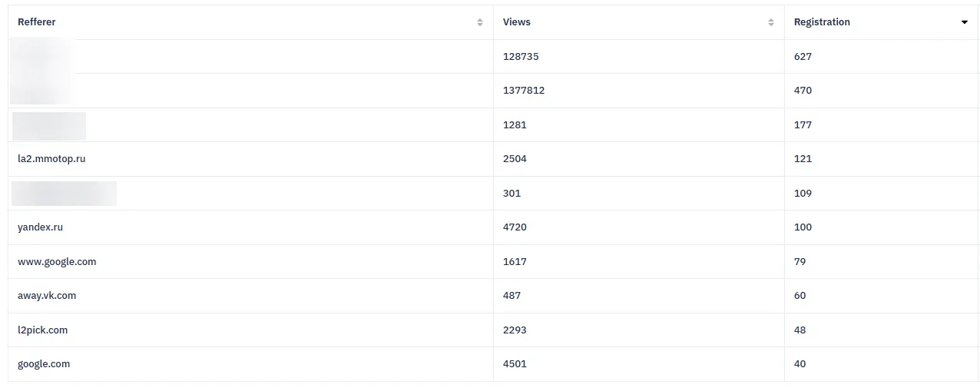The image size is (980, 388).
Task: Select the 4501 views value
Action: (x=515, y=364)
